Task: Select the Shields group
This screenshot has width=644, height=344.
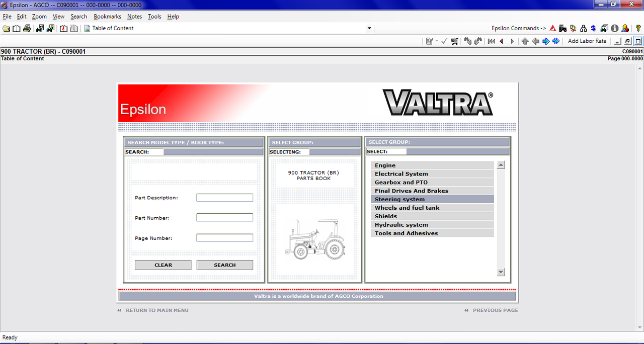Action: coord(433,216)
